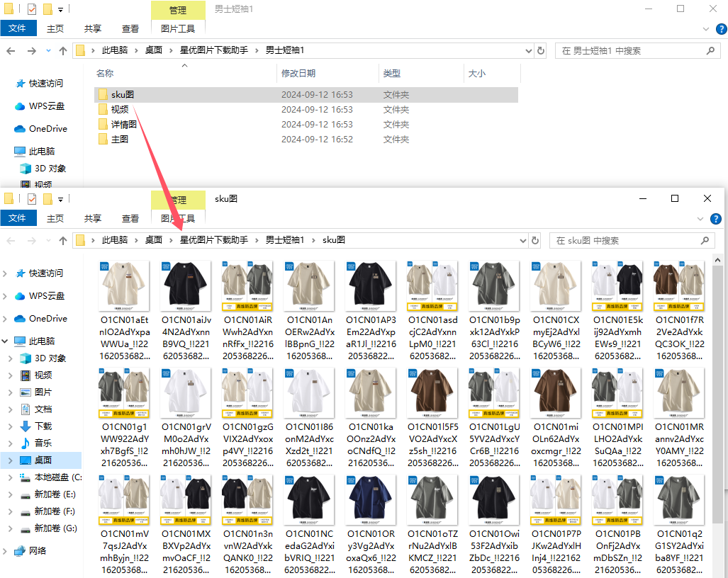
Task: Open the 主页 tab in the sku图 window
Action: click(x=55, y=218)
